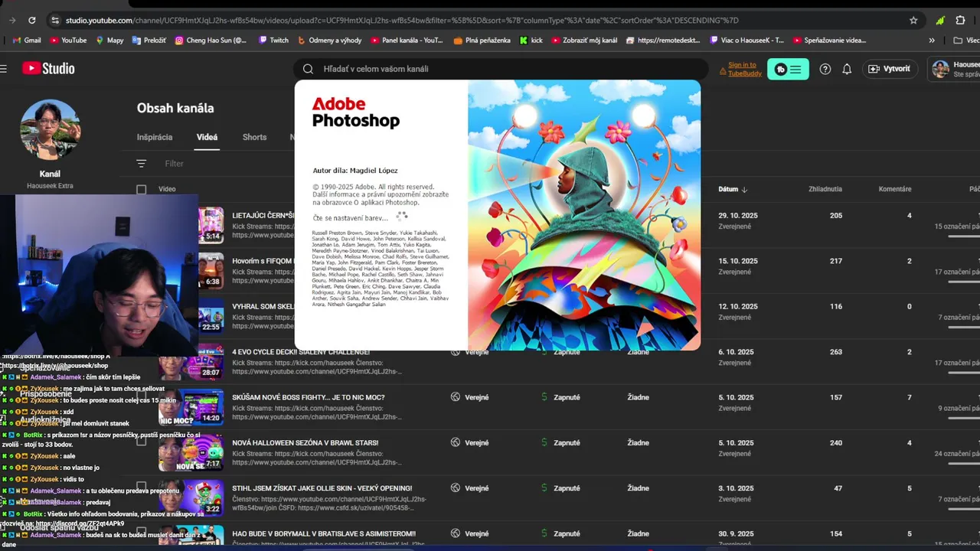Open the Vytvoriť create menu
Viewport: 980px width, 551px height.
(x=890, y=69)
